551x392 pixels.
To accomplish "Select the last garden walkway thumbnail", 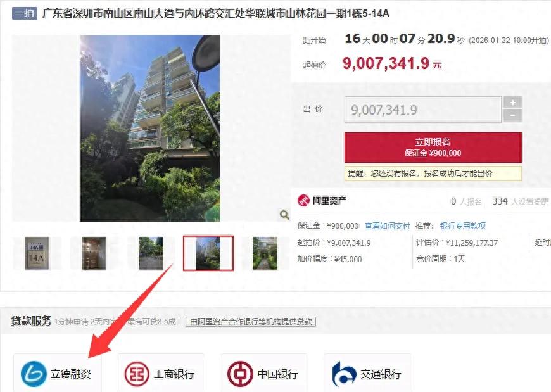I will tap(265, 253).
